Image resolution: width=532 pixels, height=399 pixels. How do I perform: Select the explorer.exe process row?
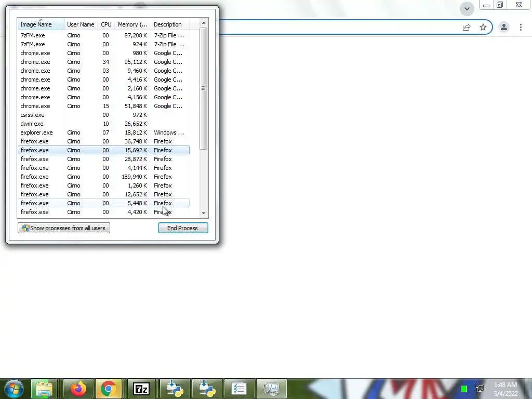[x=103, y=132]
